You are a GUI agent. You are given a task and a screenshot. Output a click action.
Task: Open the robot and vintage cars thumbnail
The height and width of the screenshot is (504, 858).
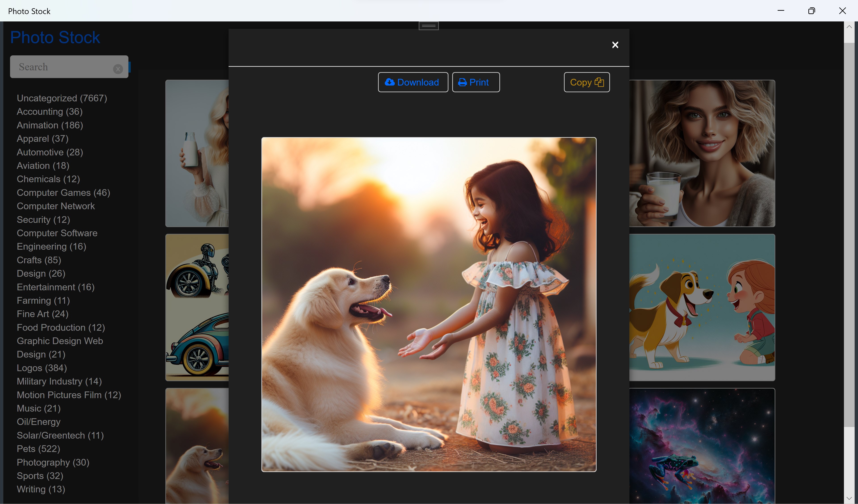click(x=197, y=307)
